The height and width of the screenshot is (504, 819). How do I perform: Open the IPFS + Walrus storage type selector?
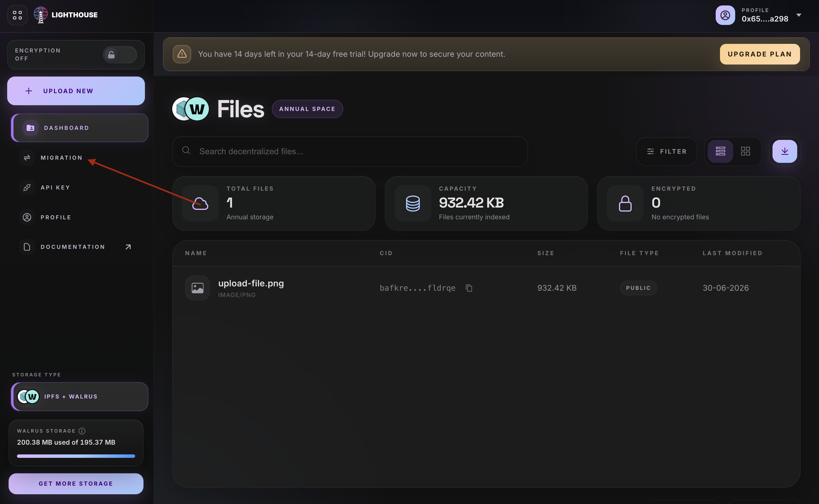[x=80, y=396]
